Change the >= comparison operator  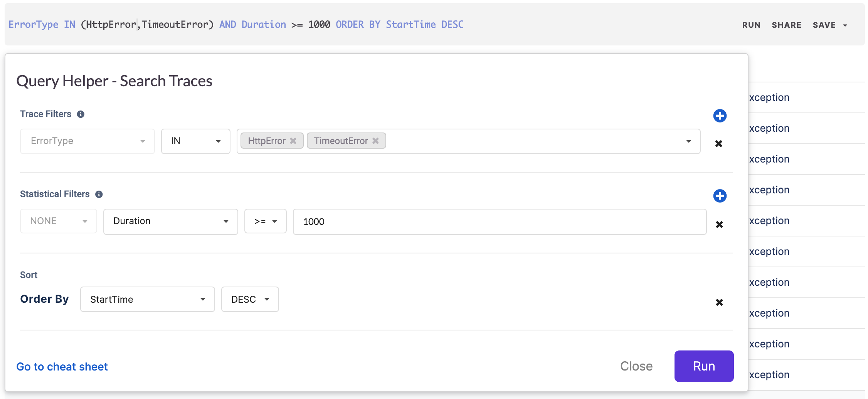(265, 221)
